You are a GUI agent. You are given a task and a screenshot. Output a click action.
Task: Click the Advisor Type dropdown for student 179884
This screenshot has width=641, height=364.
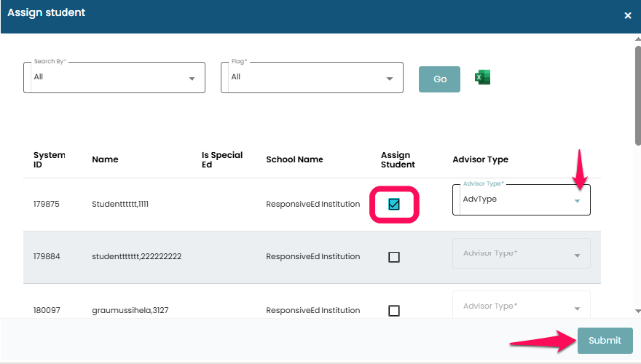tap(521, 254)
